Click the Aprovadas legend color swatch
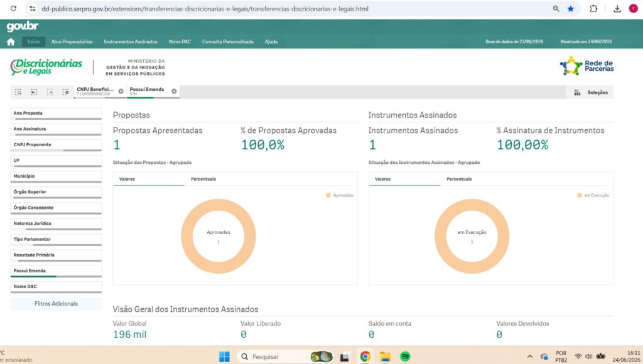643x364 pixels. click(x=328, y=195)
